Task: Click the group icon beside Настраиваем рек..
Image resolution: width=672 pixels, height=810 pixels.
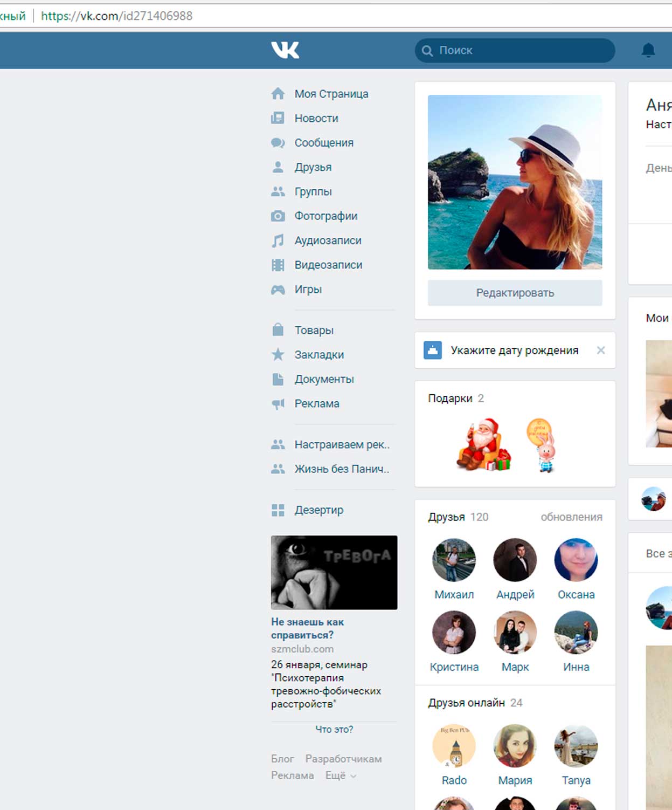Action: tap(278, 445)
